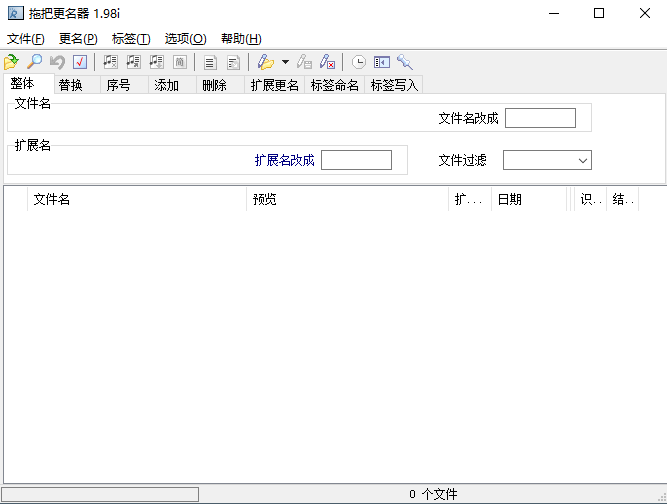667x504 pixels.
Task: Focus the 扩展名改成 input field
Action: 356,160
